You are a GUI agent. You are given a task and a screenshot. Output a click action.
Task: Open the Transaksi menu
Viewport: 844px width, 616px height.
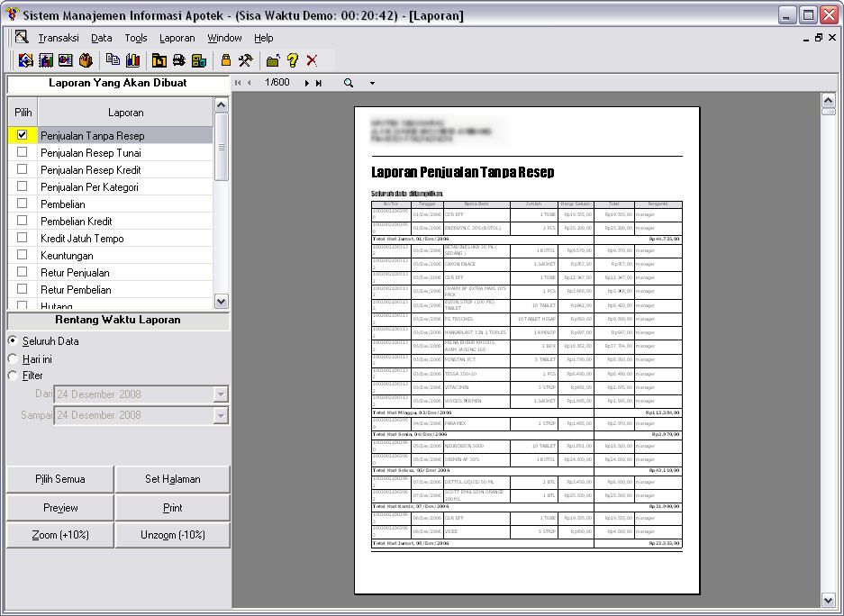tap(59, 38)
